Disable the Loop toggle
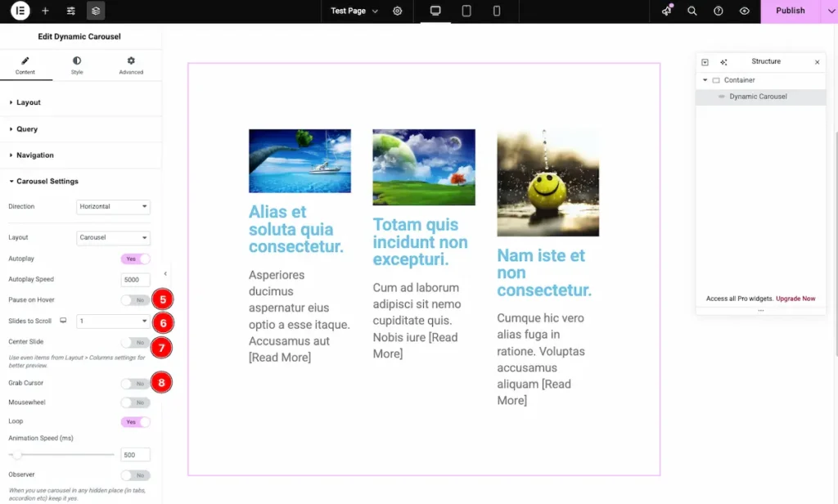The image size is (838, 504). [135, 422]
